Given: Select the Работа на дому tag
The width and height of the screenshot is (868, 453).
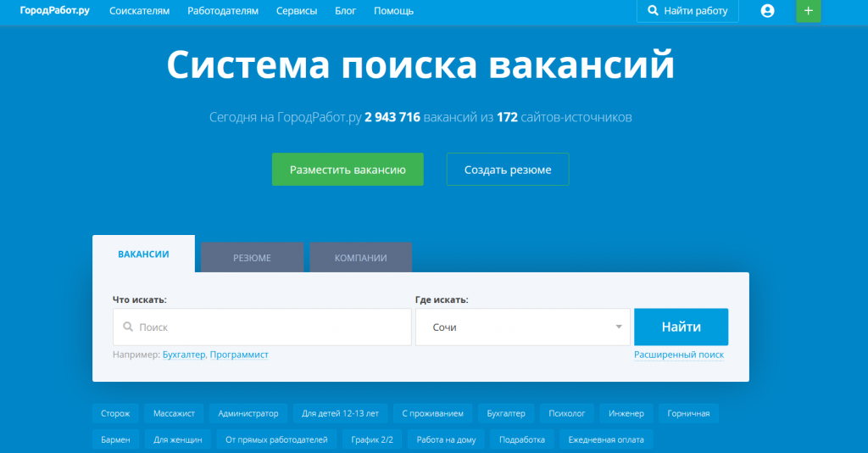Looking at the screenshot, I should pyautogui.click(x=446, y=439).
